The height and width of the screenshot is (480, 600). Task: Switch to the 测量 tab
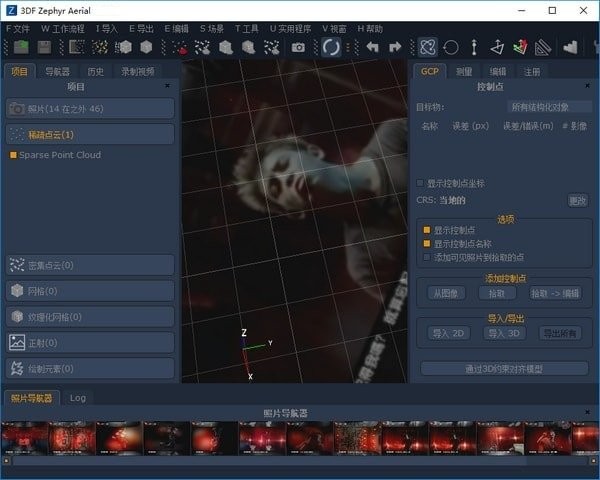(x=464, y=72)
